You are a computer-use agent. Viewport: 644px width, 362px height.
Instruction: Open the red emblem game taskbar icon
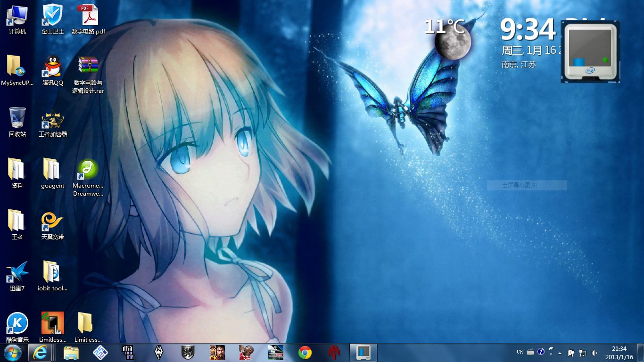(334, 353)
